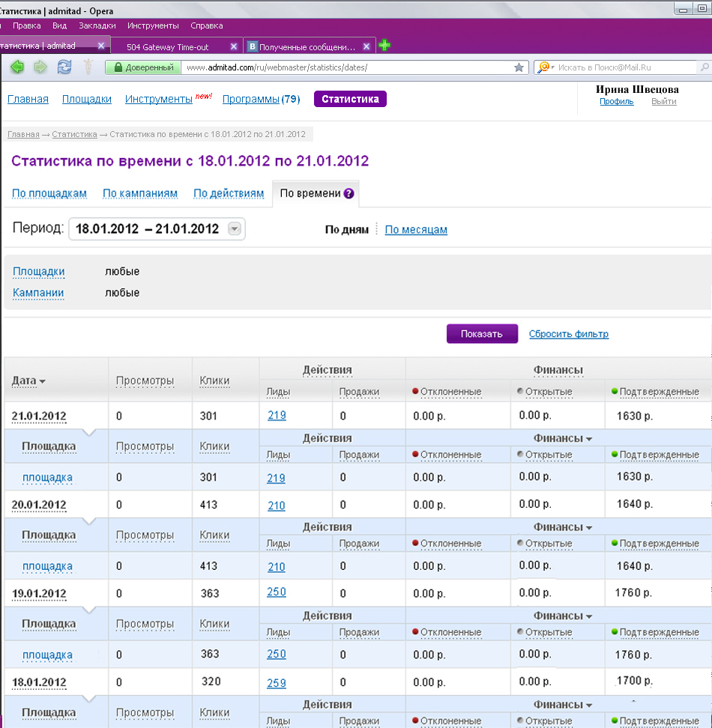Open Программы (79) link
The width and height of the screenshot is (712, 728).
[261, 99]
